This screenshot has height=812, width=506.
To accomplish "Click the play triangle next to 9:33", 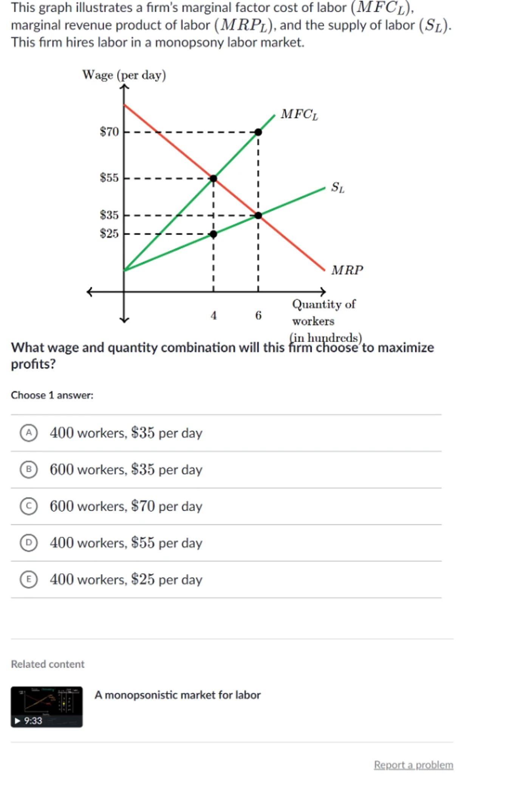I will tap(17, 721).
